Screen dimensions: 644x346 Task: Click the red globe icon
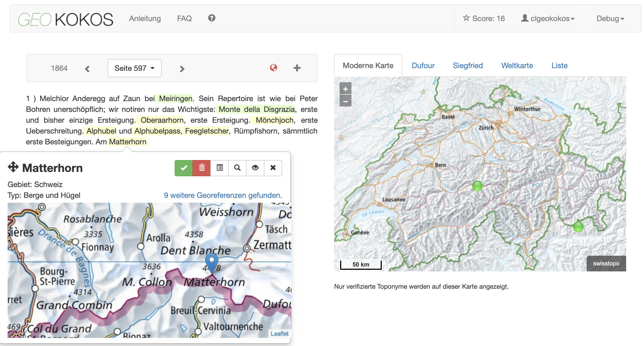[274, 68]
